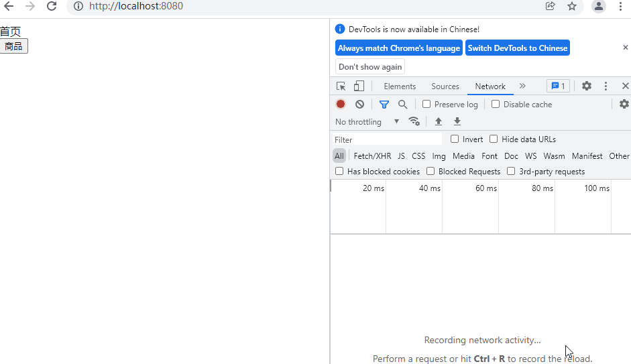Open DevTools customize three-dot menu

click(606, 86)
